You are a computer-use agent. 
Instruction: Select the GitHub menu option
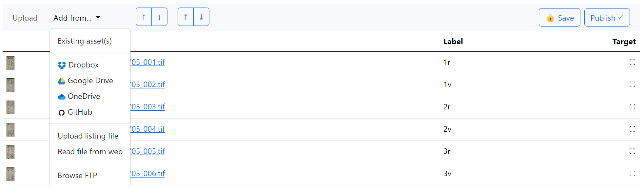click(x=80, y=112)
